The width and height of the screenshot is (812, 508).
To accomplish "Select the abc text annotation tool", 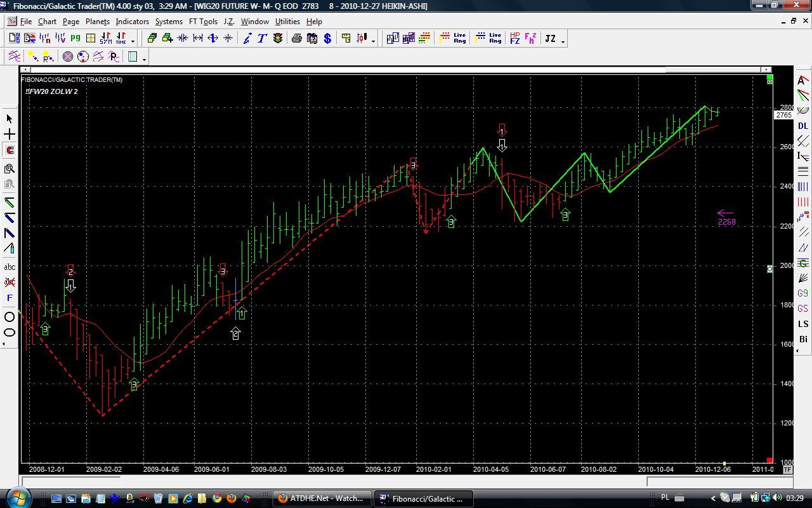I will point(10,267).
